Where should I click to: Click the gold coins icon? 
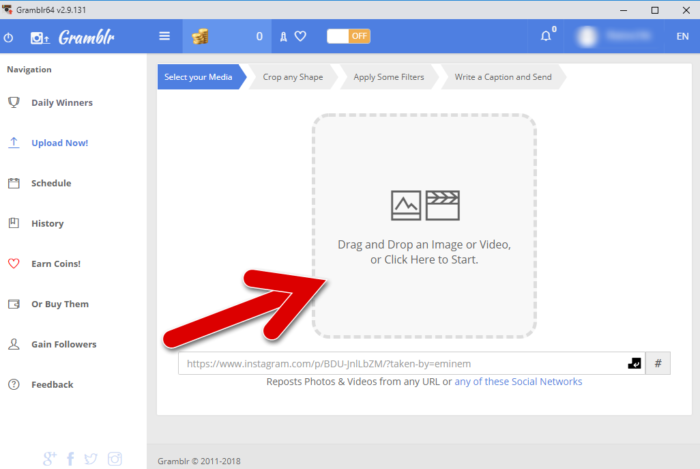(x=200, y=37)
